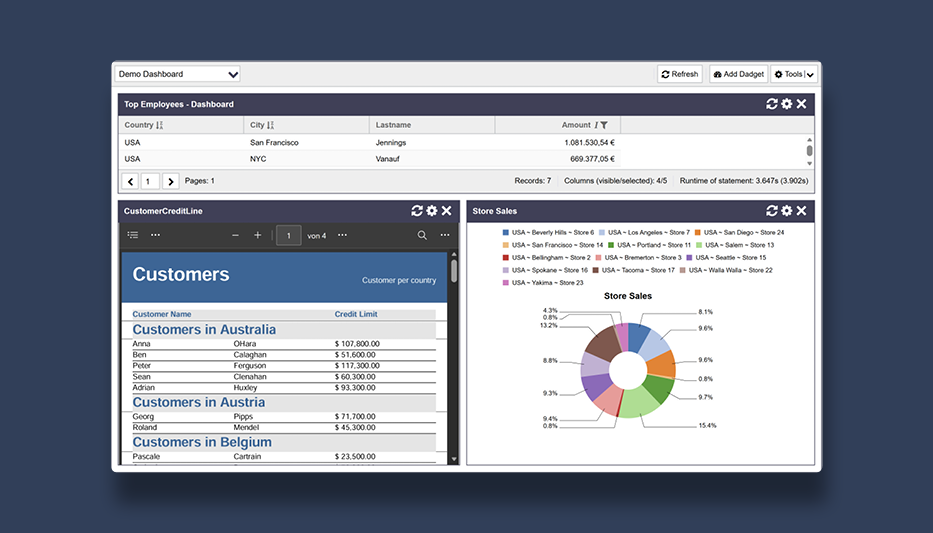Screen dimensions: 933x533
Task: Toggle San Francisco Store 14 legend entry
Action: point(553,245)
